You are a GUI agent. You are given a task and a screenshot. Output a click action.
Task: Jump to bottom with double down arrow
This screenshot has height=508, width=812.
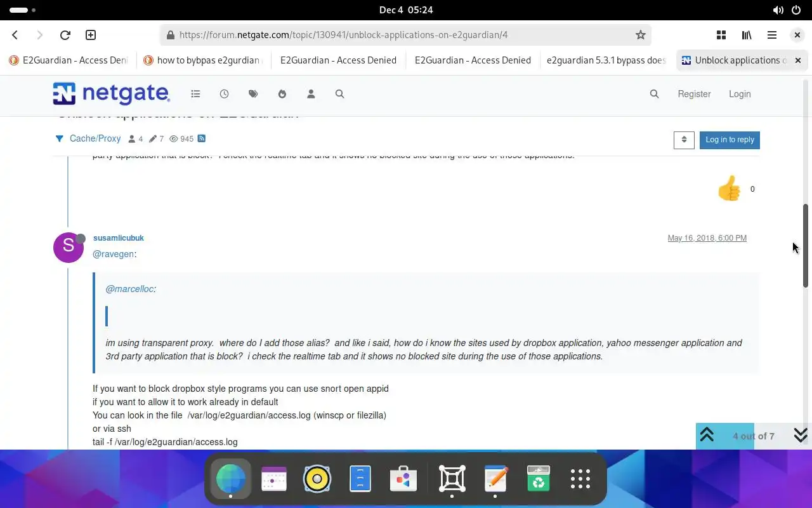click(x=801, y=435)
